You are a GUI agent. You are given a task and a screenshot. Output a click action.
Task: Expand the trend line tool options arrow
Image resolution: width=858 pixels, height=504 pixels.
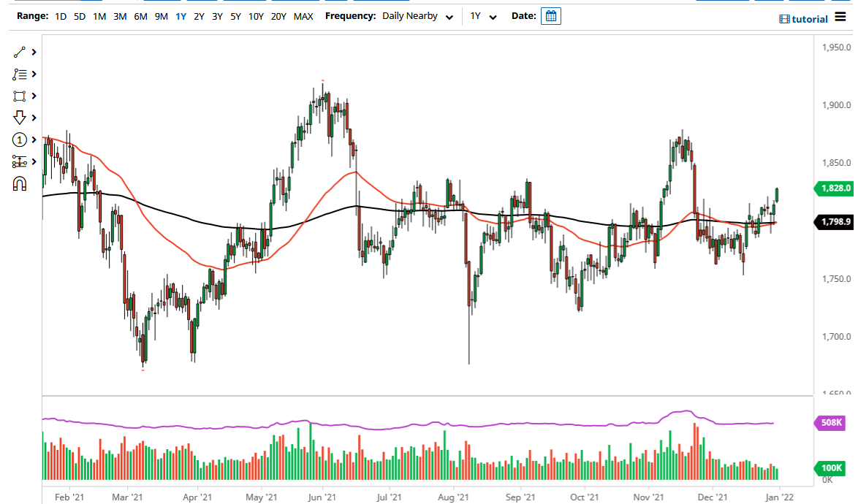34,52
